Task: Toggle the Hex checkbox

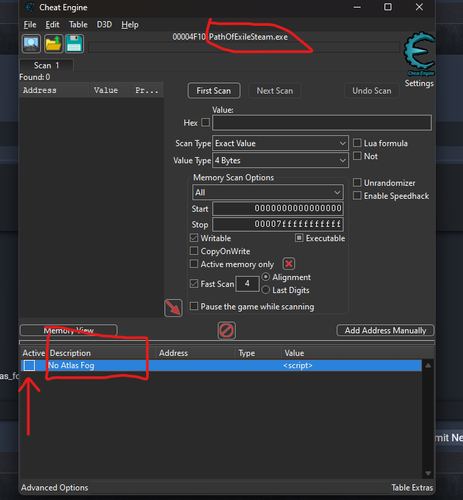Action: pos(206,122)
